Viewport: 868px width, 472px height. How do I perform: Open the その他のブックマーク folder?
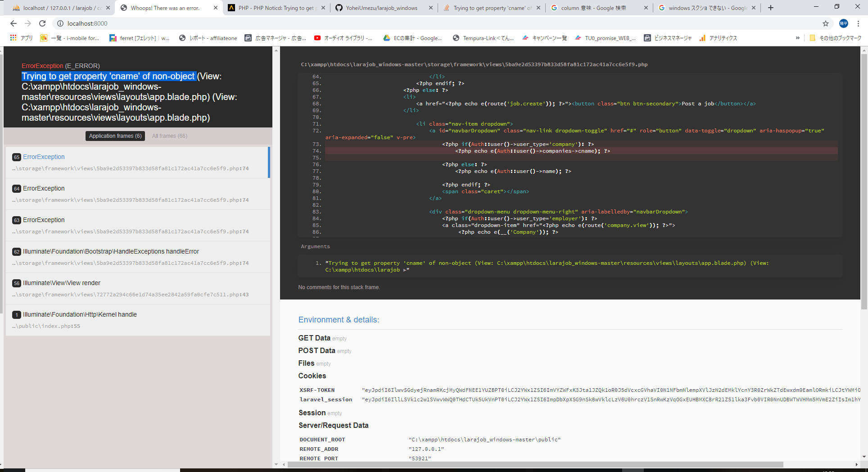pyautogui.click(x=836, y=38)
